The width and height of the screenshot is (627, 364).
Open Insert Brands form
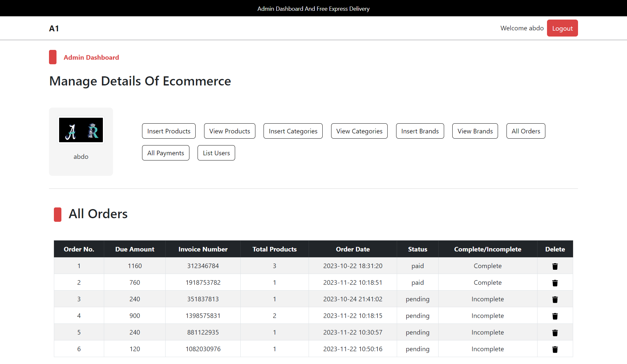[x=420, y=131]
